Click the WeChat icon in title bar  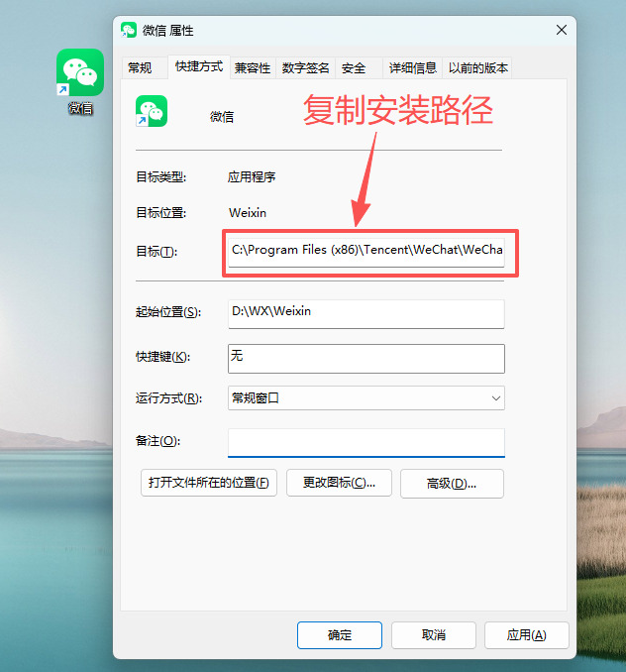point(129,30)
